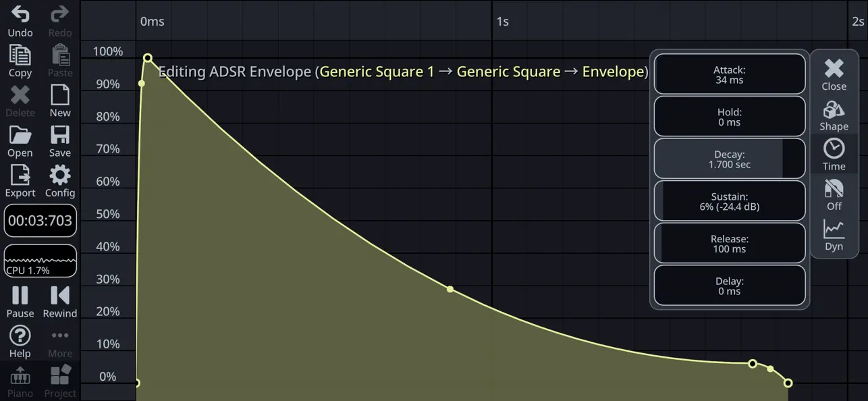Select the envelope start point at 0%
Screen dimensions: 868x401
(136, 383)
